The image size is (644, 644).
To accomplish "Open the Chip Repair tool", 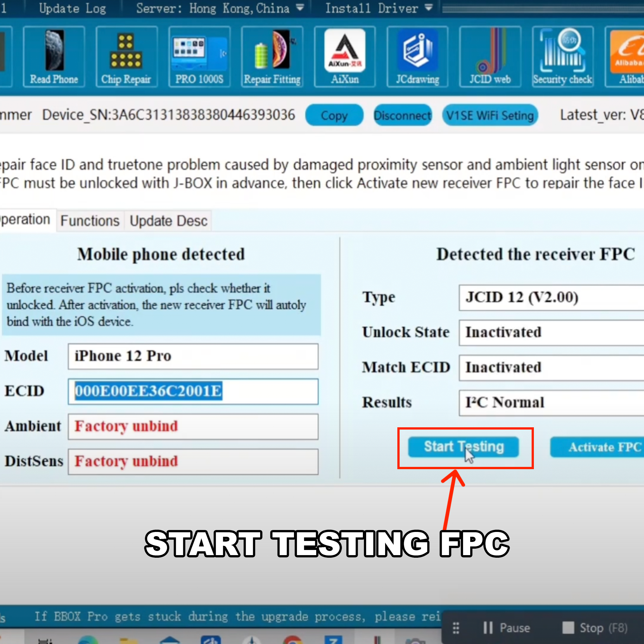I will 126,57.
